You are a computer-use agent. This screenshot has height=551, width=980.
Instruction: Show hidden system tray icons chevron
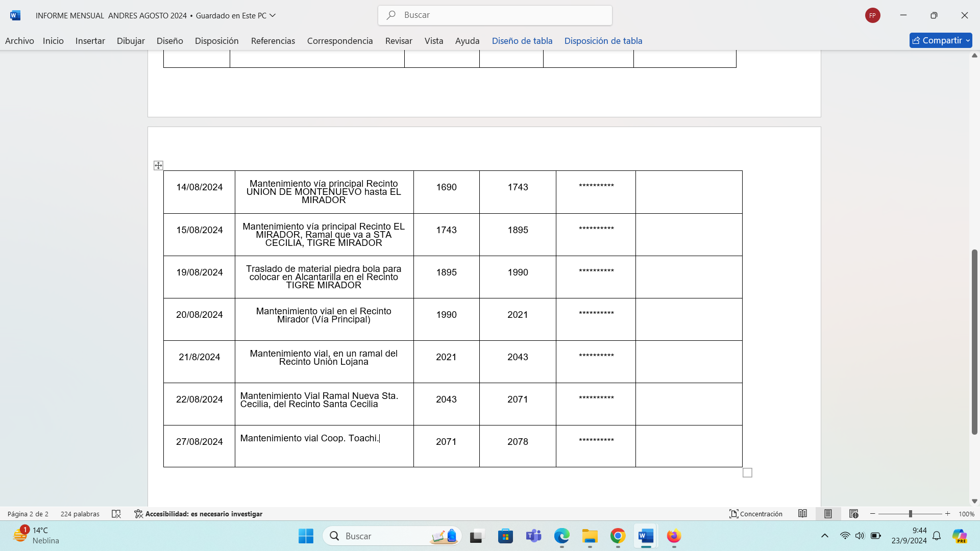pos(825,536)
